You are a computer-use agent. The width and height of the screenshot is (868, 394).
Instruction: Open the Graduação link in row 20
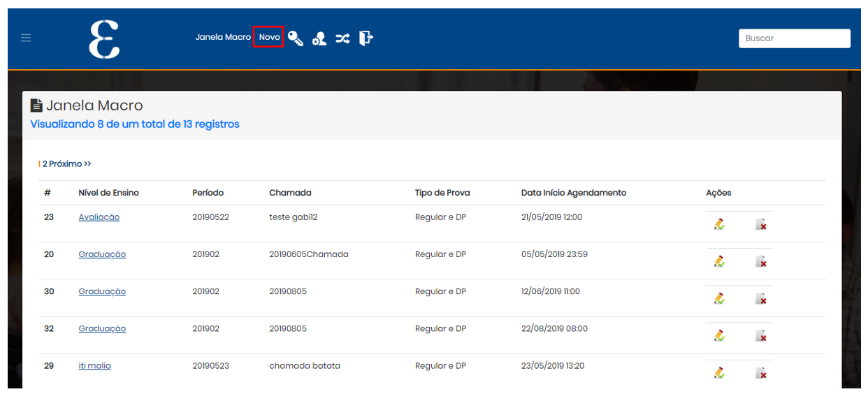pyautogui.click(x=102, y=254)
